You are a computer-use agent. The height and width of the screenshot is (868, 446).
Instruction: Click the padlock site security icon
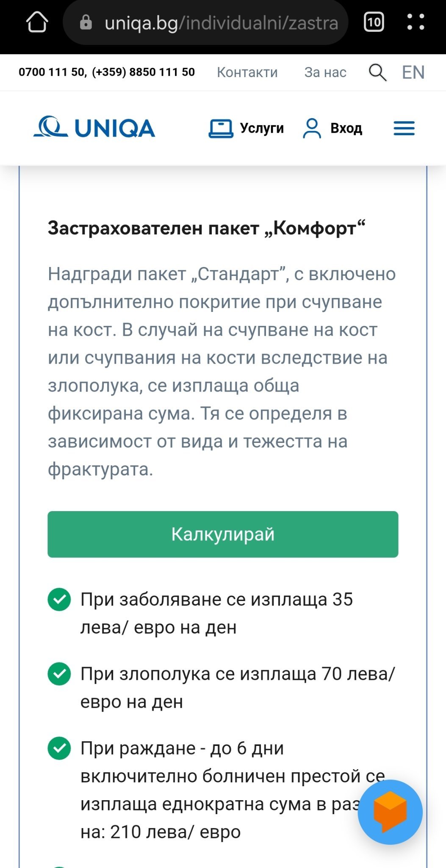[86, 22]
